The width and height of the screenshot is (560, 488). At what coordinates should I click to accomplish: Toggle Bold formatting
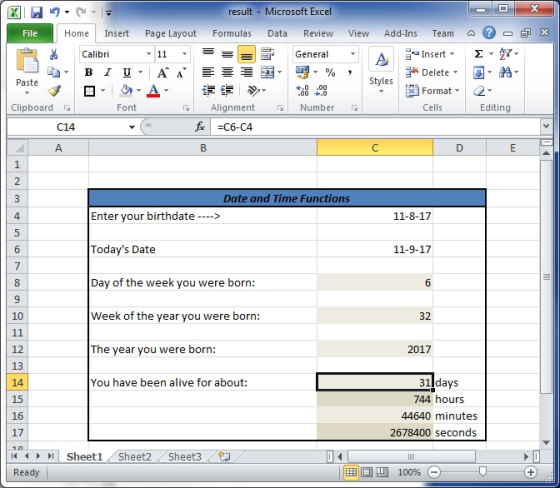point(89,73)
